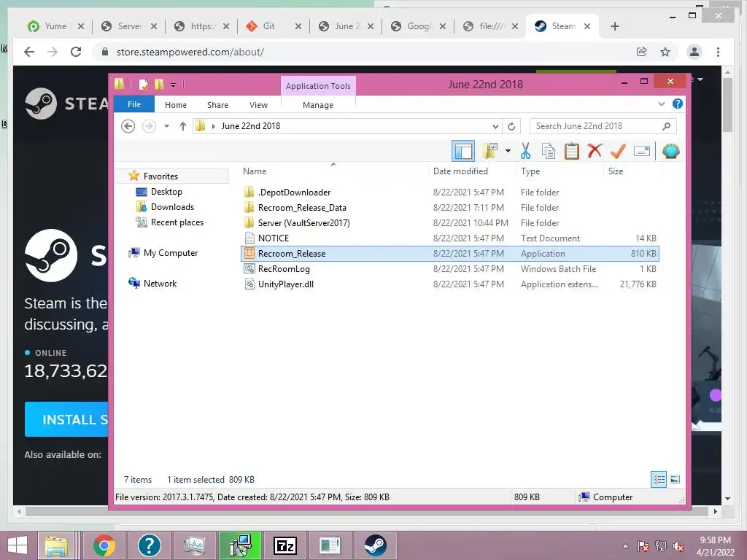Click the Explorer Back arrow button
747x560 pixels.
click(x=128, y=126)
